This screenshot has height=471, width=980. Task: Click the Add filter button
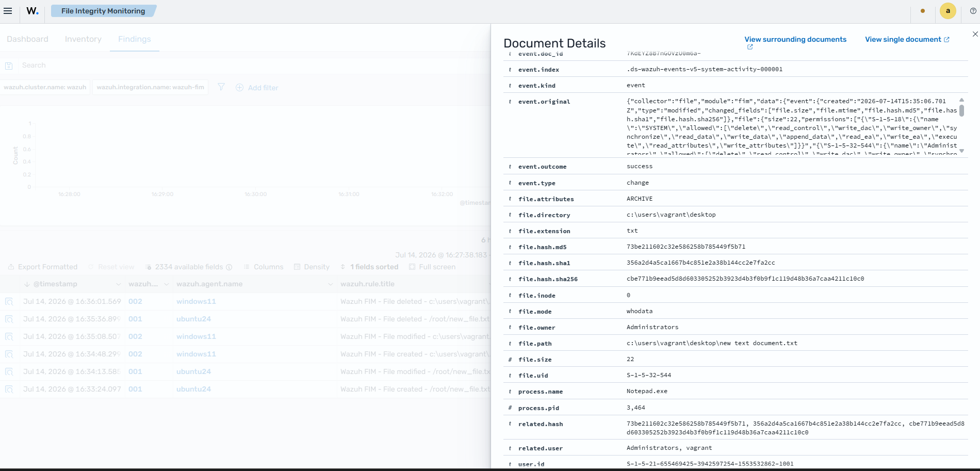(257, 88)
